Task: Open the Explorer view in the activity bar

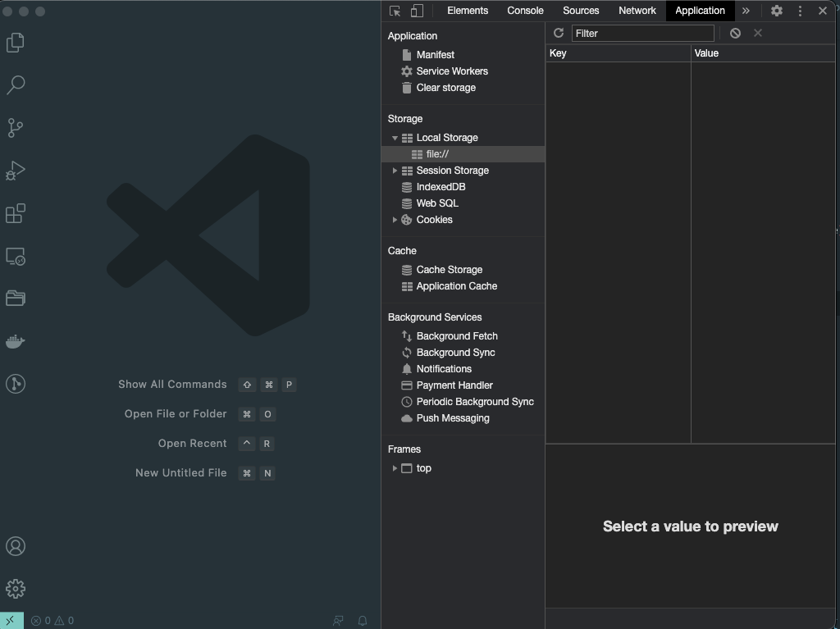Action: (15, 43)
